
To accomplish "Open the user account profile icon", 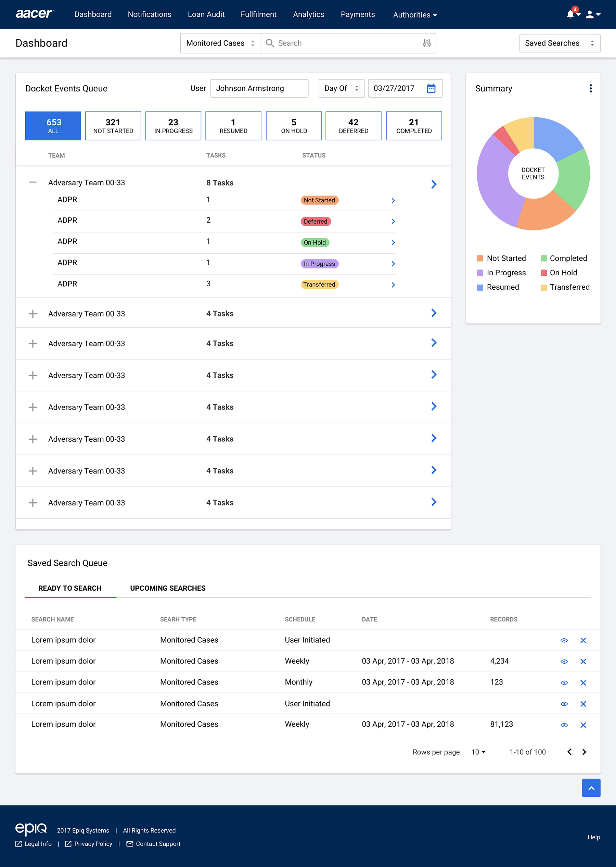I will [590, 15].
